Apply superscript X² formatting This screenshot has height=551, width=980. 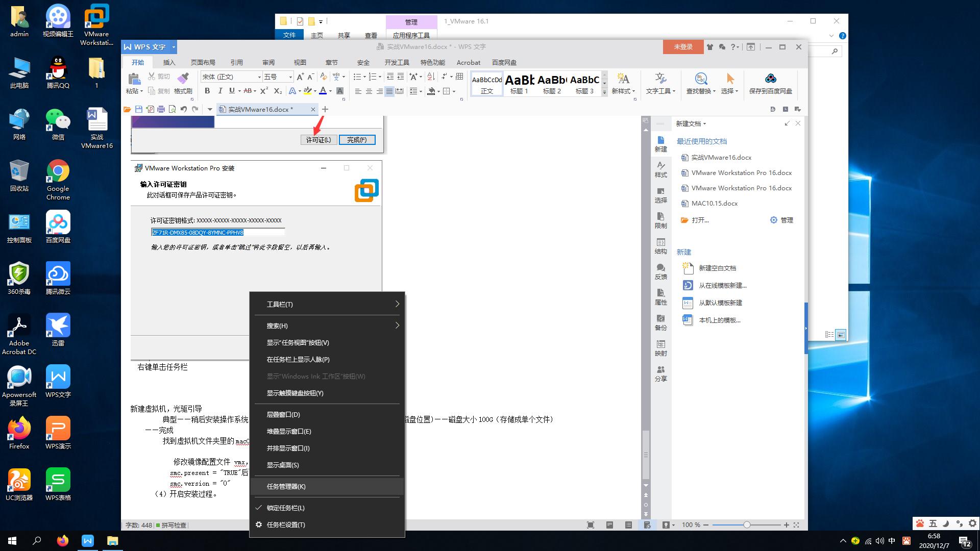[263, 92]
